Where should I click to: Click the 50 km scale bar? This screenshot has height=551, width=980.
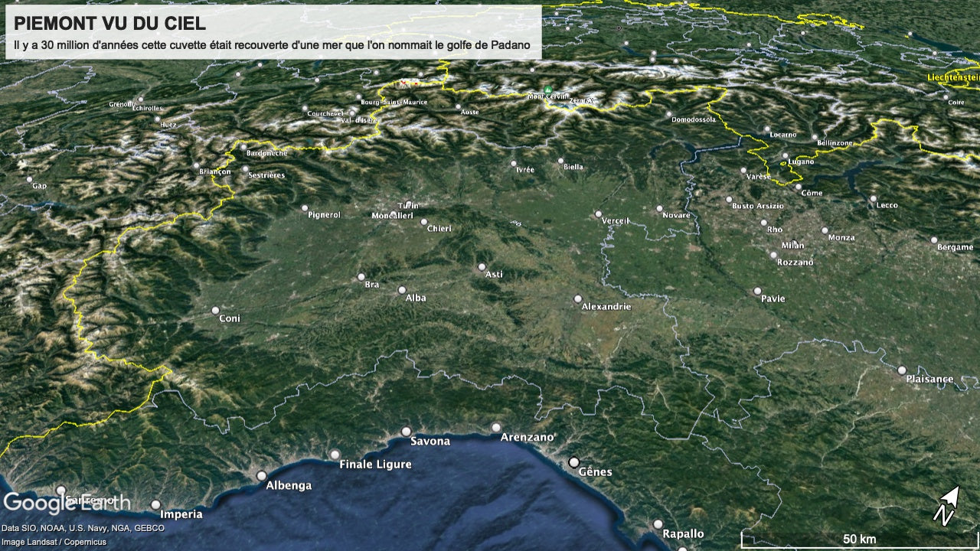[x=859, y=540]
